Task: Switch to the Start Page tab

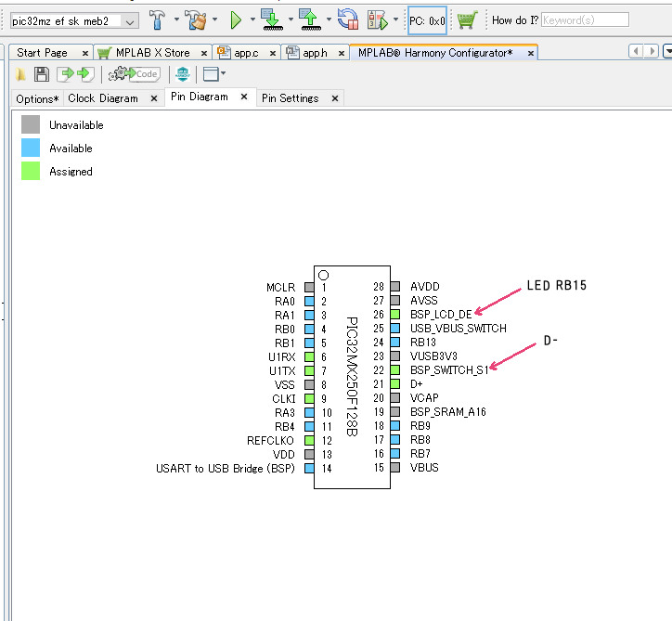Action: [42, 53]
